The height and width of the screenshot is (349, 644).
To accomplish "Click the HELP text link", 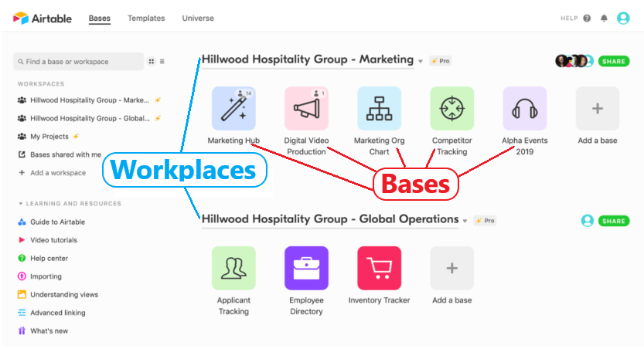I will 569,18.
